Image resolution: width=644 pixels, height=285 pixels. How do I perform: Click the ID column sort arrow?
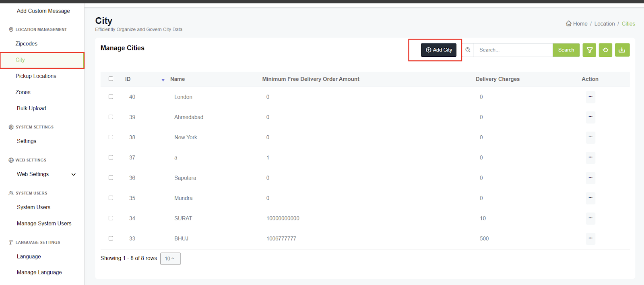tap(163, 80)
